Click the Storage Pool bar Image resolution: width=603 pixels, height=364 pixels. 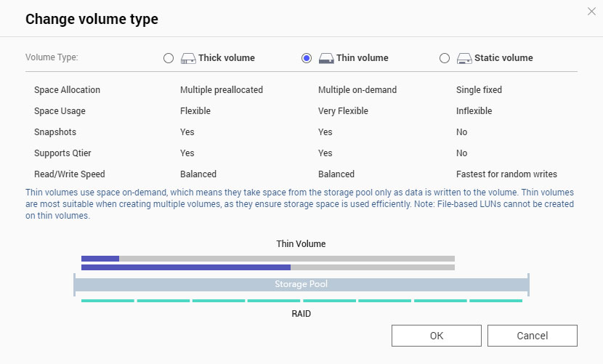click(301, 284)
